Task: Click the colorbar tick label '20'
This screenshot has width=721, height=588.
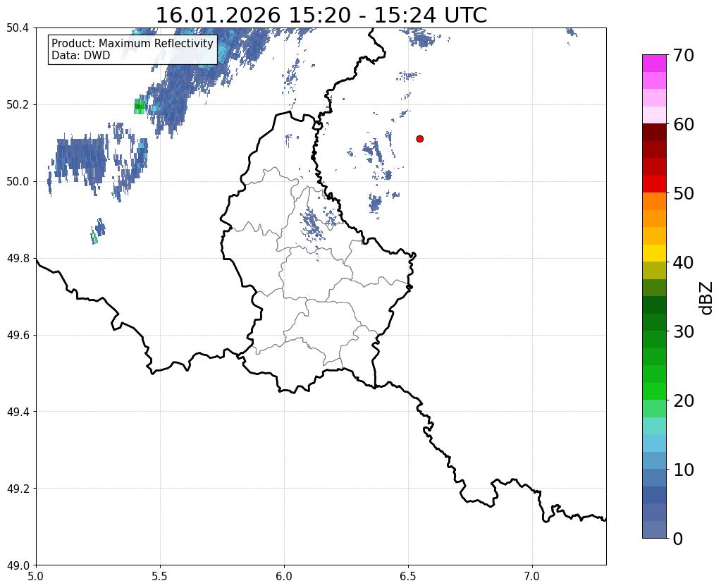Action: 684,400
